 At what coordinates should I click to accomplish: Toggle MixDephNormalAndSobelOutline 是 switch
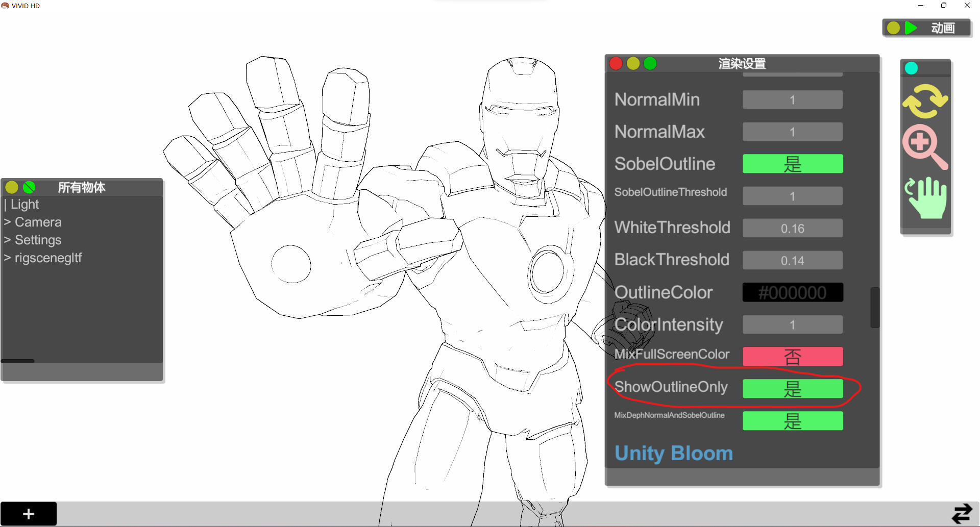pyautogui.click(x=793, y=421)
